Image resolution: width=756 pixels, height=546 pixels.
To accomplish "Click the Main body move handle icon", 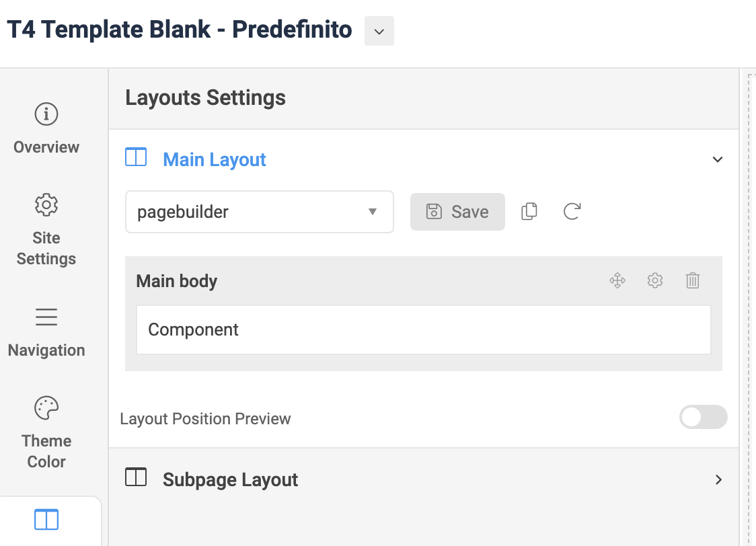I will click(617, 280).
